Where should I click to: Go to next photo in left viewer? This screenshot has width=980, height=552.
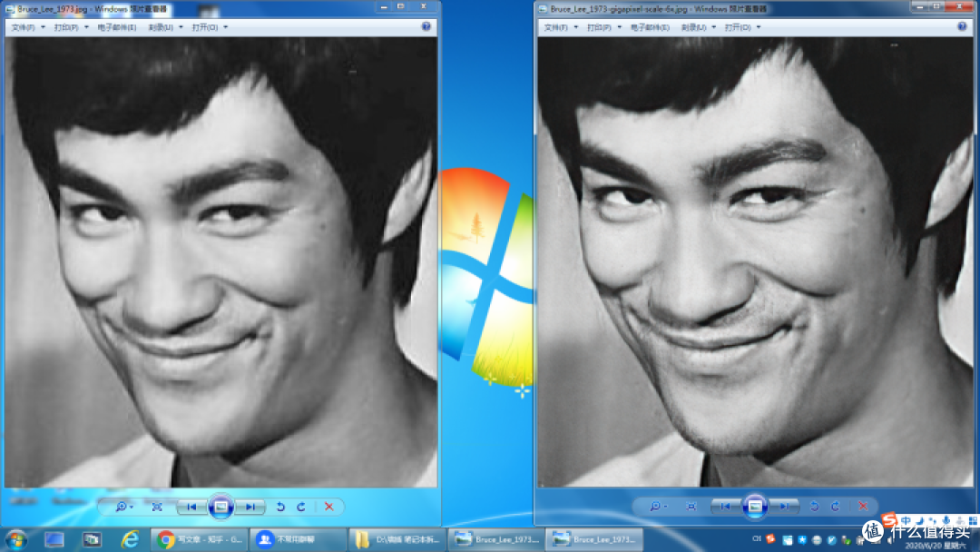(x=250, y=507)
